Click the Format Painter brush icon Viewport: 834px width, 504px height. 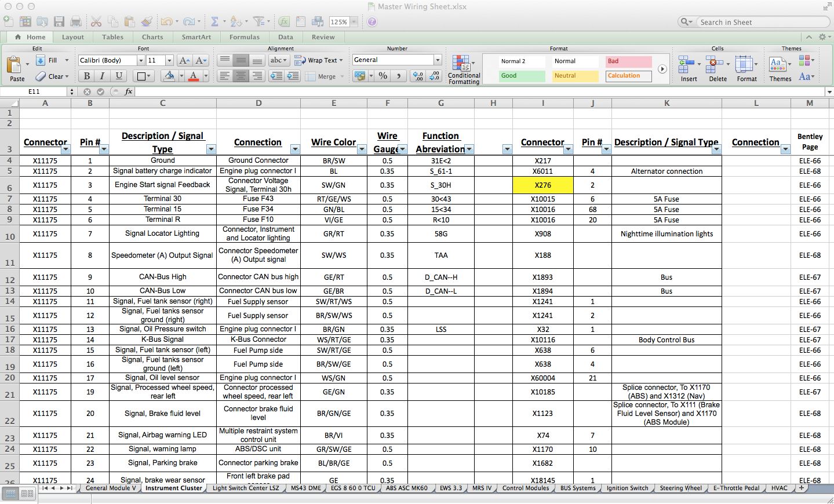tap(147, 21)
